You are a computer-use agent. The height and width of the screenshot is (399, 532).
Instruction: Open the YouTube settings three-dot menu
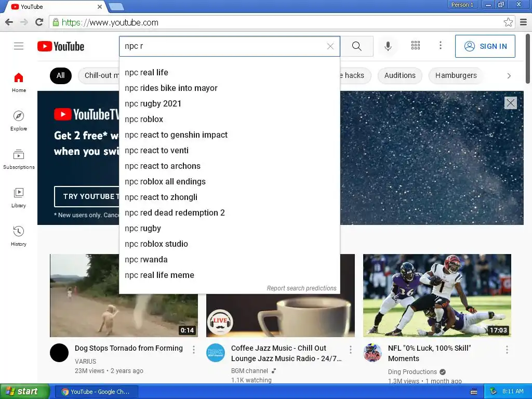coord(441,46)
